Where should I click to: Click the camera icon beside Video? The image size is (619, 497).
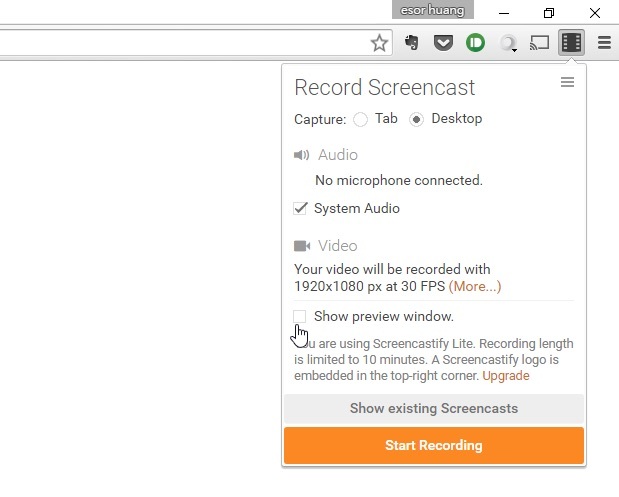click(x=302, y=246)
